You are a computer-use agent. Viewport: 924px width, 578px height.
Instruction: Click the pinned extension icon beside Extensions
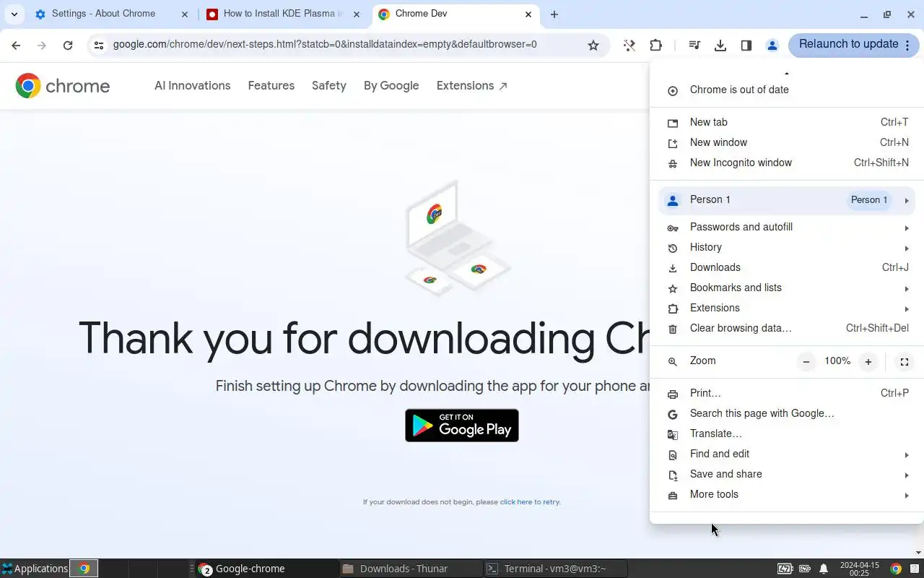pyautogui.click(x=629, y=46)
